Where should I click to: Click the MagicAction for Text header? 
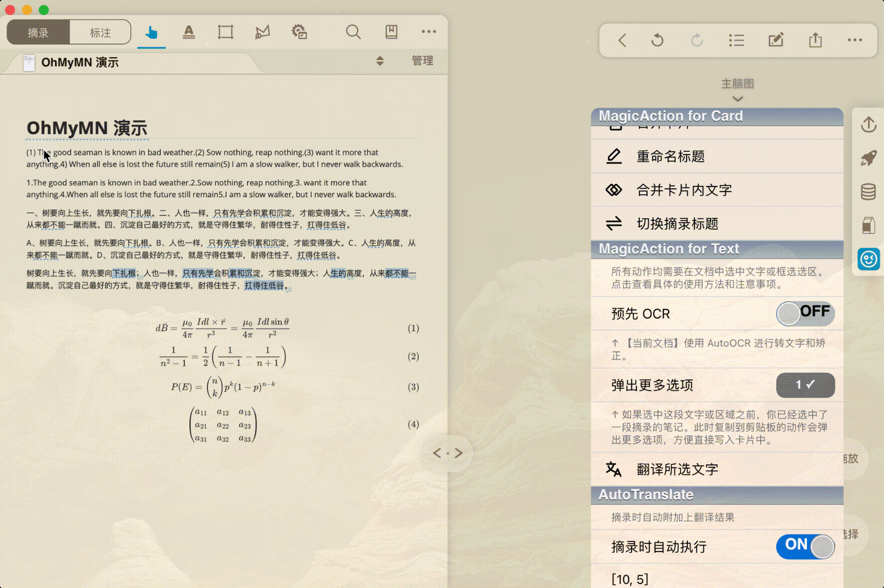[x=717, y=249]
